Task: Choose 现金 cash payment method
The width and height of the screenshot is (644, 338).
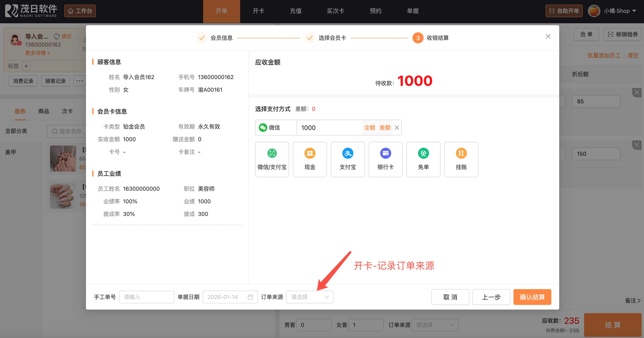Action: (310, 159)
